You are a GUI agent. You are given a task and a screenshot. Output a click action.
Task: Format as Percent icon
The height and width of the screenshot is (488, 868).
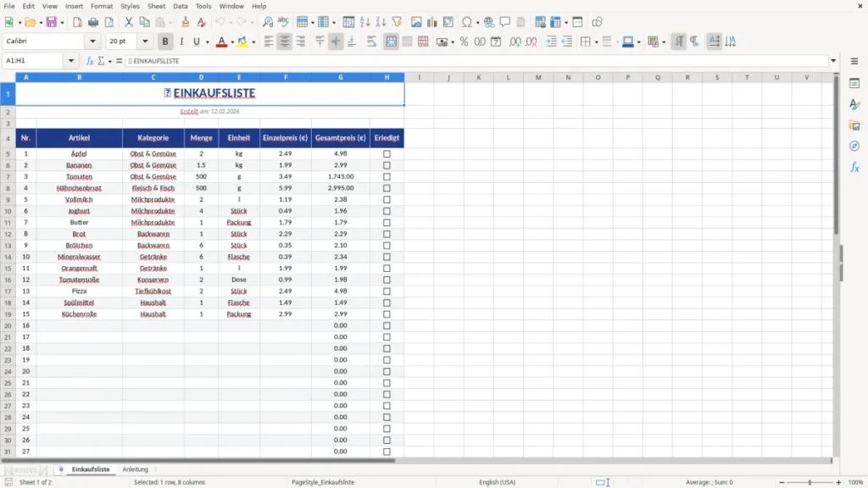pos(464,42)
